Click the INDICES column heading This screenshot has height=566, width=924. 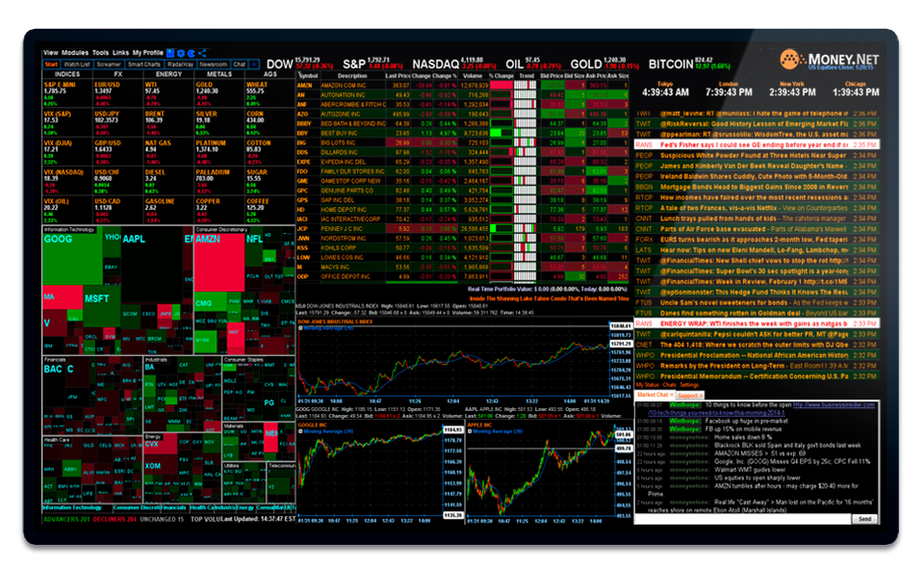click(x=67, y=74)
